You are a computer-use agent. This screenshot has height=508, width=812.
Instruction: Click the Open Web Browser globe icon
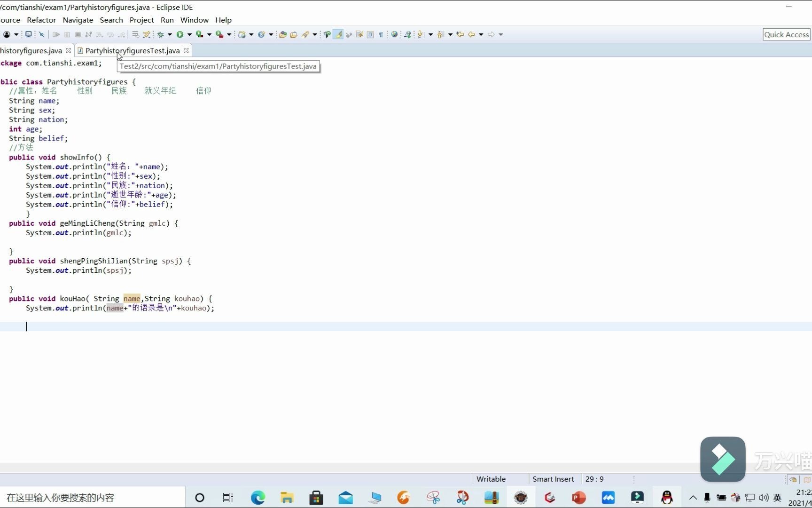pyautogui.click(x=394, y=34)
